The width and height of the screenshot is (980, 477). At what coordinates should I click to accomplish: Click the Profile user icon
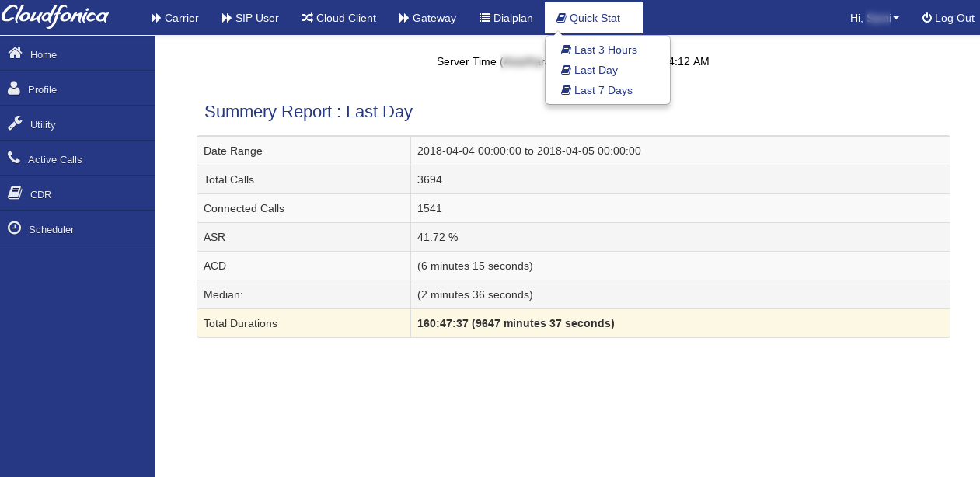pos(14,88)
